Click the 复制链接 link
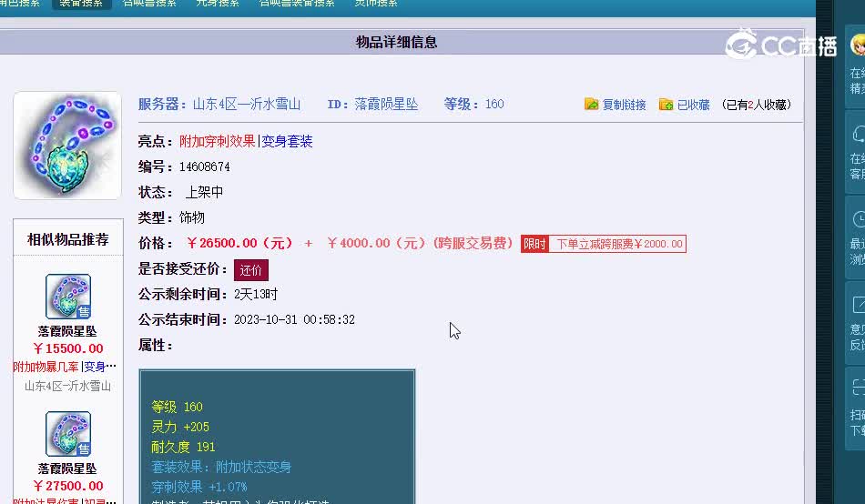The width and height of the screenshot is (865, 504). click(x=624, y=105)
